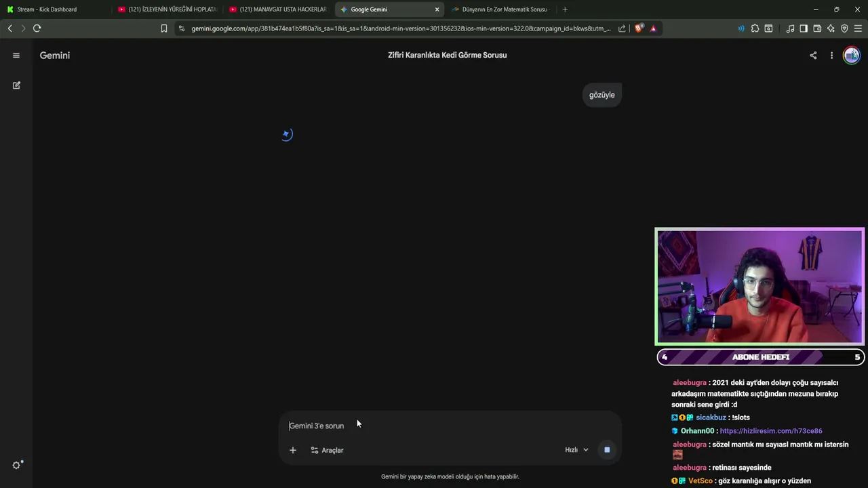Switch to Stream - Kick Dashboard tab

click(x=54, y=9)
